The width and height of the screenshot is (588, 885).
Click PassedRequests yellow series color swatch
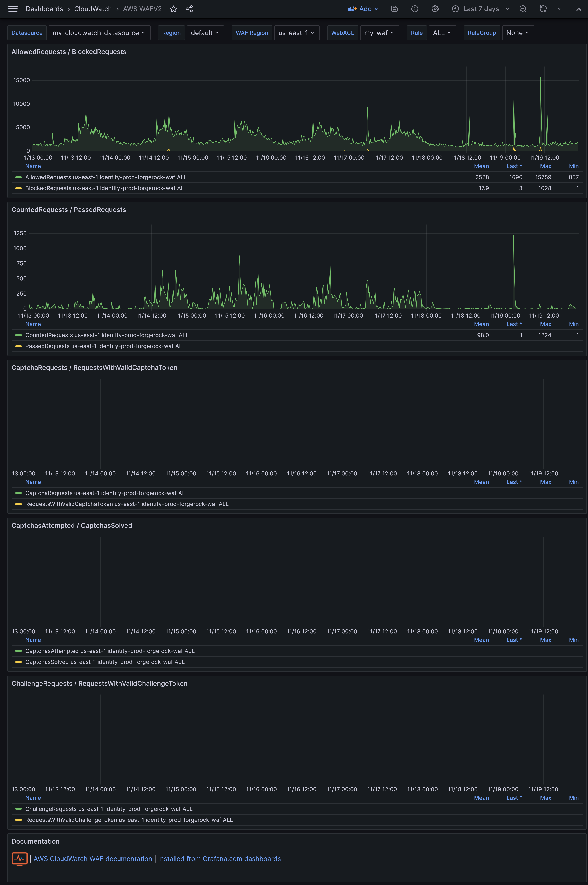click(18, 346)
